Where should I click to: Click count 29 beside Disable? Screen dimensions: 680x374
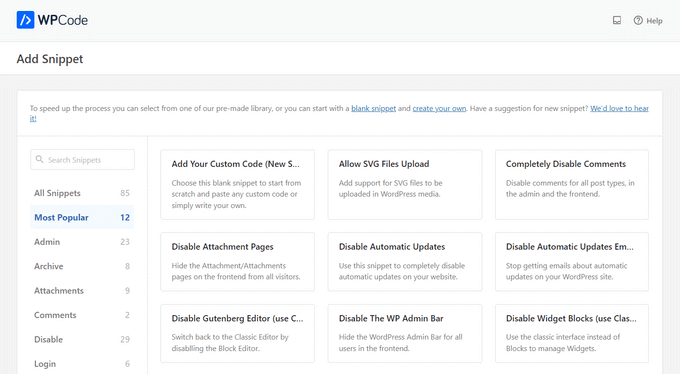[x=125, y=339]
